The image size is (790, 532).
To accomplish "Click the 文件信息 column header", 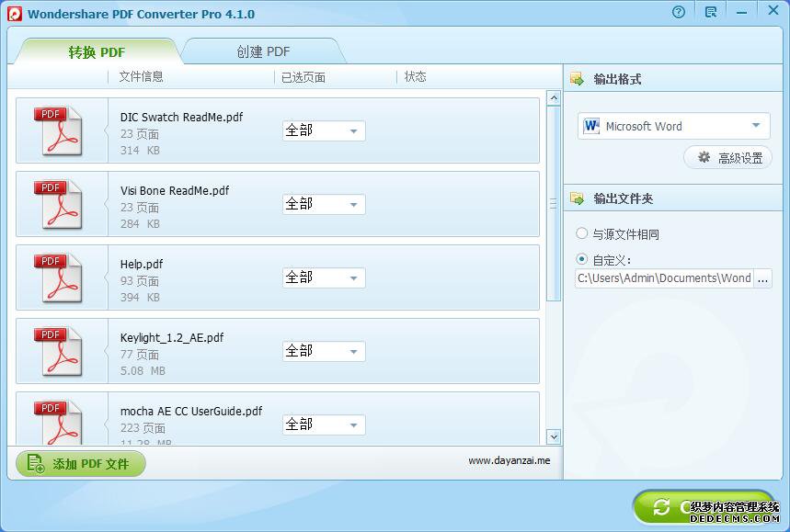I will (141, 76).
